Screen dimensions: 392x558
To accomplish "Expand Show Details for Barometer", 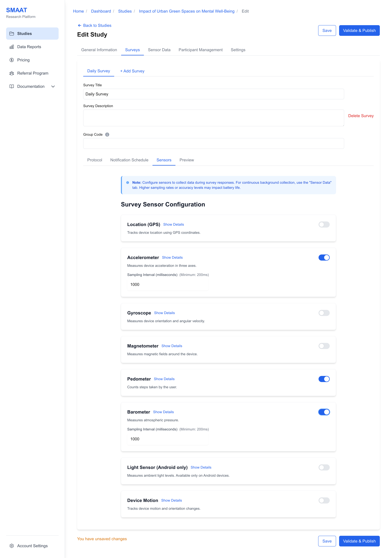I will pyautogui.click(x=163, y=412).
